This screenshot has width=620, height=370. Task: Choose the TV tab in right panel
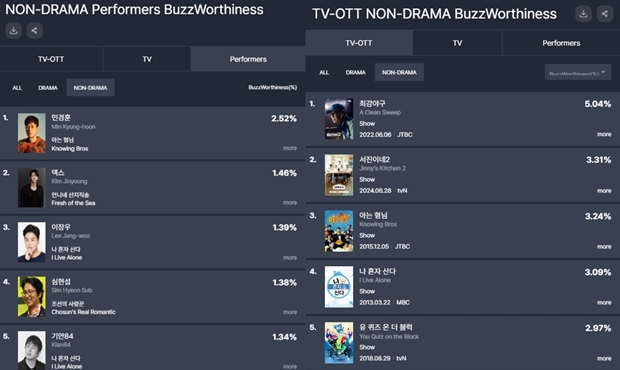(x=457, y=43)
